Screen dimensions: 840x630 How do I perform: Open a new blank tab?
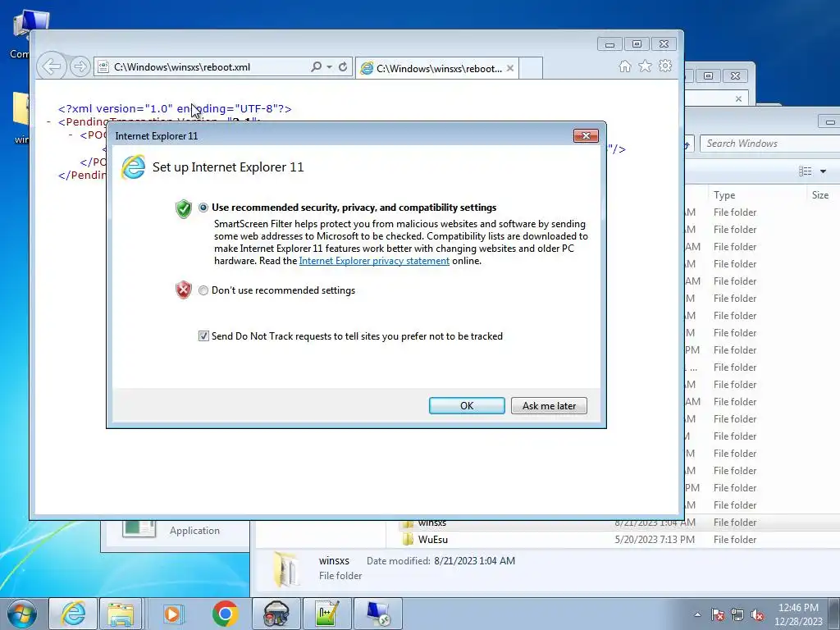(x=531, y=69)
